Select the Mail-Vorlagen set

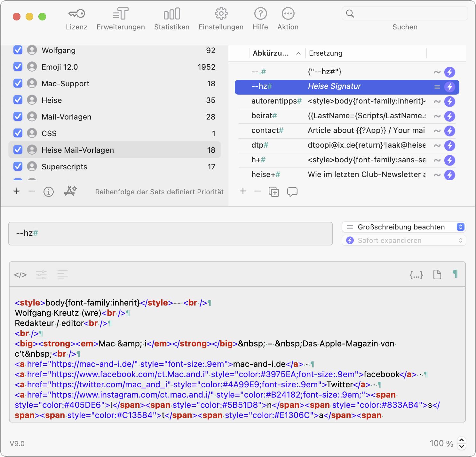[x=67, y=117]
